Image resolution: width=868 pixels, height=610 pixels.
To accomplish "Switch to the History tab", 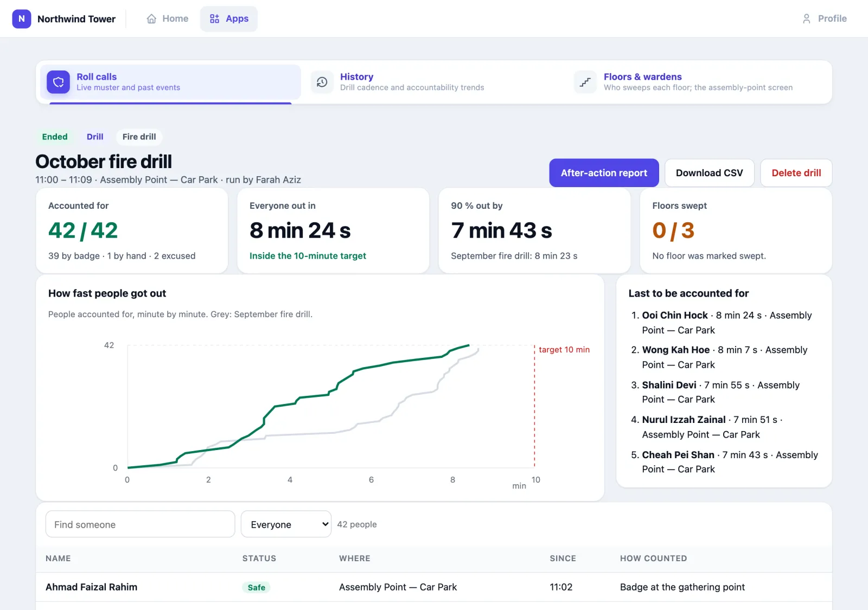I will point(434,82).
